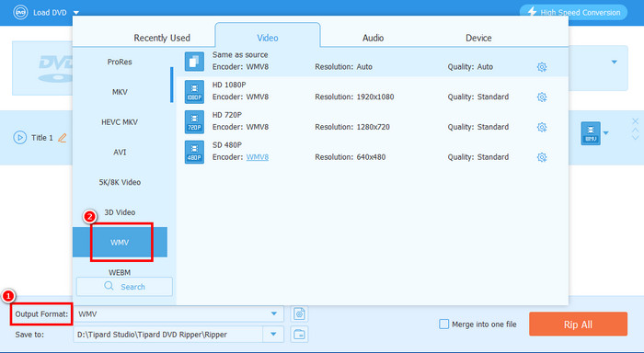
Task: Expand the Save to path dropdown
Action: (273, 335)
